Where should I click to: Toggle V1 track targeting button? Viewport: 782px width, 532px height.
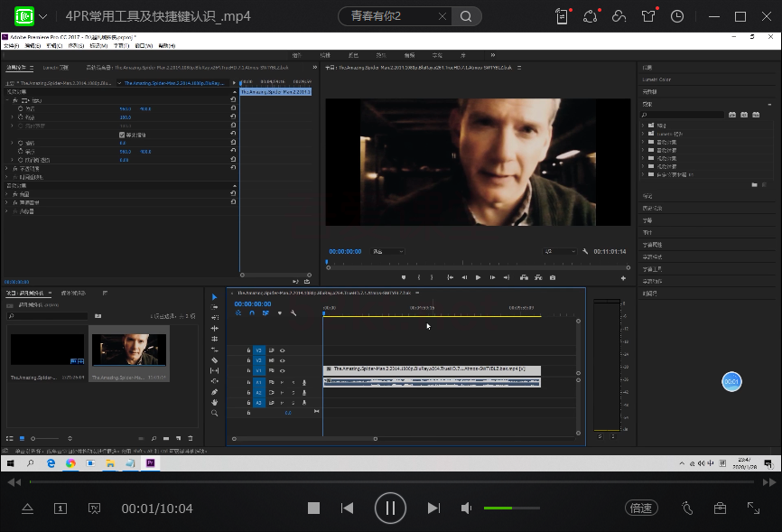(x=259, y=371)
